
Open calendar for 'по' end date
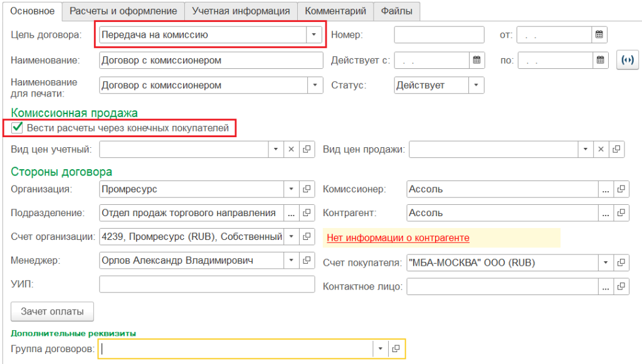click(599, 60)
